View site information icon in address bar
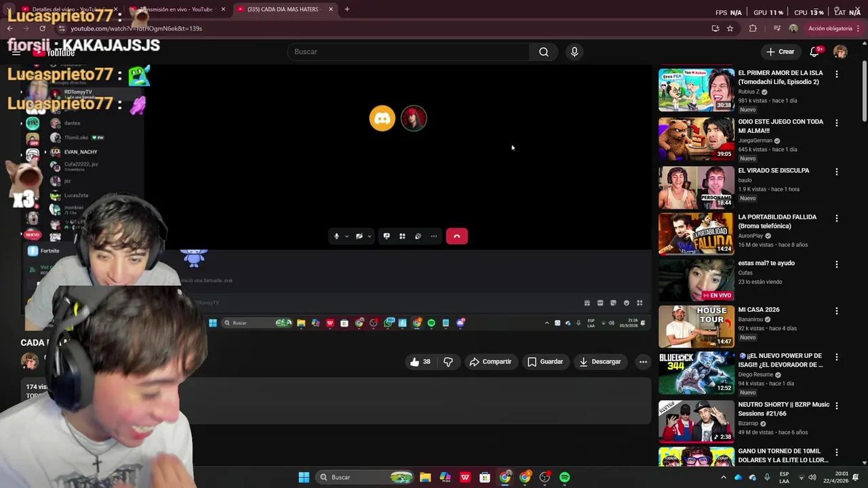This screenshot has width=868, height=488. tap(62, 28)
